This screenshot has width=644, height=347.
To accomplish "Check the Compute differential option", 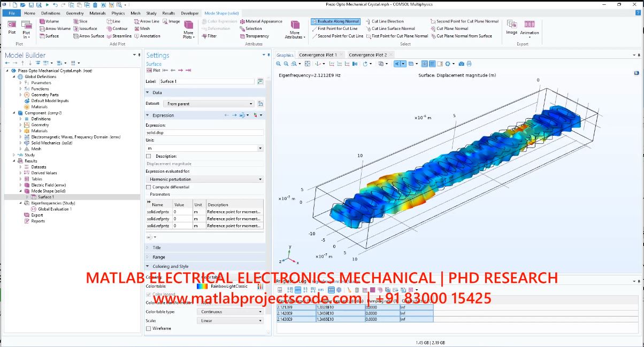I will [149, 187].
